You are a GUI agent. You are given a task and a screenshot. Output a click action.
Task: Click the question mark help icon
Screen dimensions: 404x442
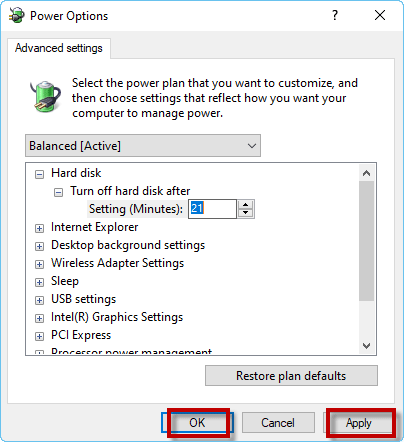[335, 15]
